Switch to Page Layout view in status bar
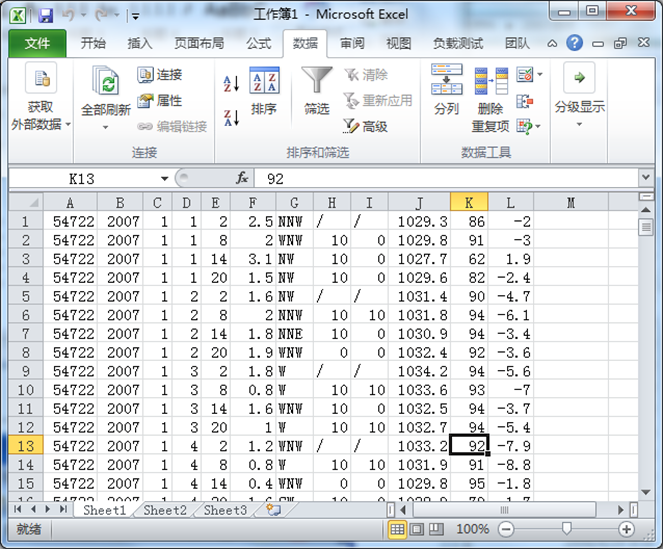 tap(418, 529)
